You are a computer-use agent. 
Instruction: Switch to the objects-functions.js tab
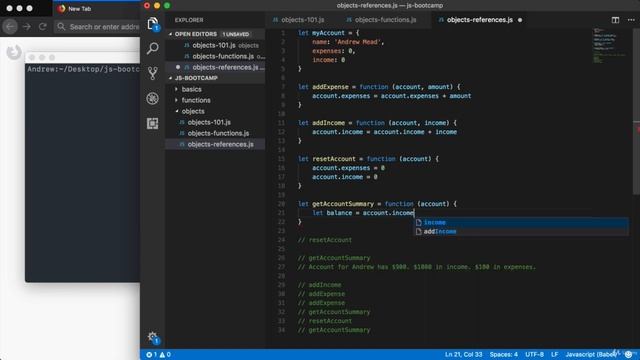click(x=382, y=20)
